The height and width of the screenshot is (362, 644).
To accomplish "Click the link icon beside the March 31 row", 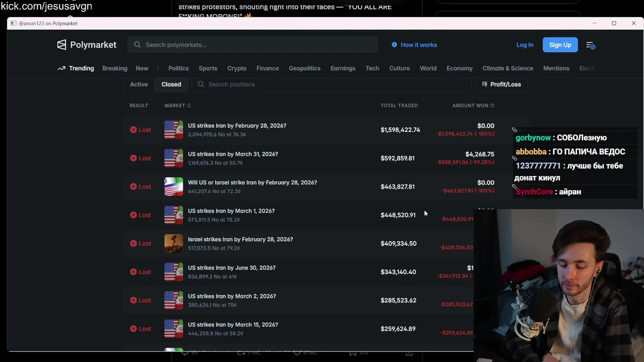I will (514, 158).
